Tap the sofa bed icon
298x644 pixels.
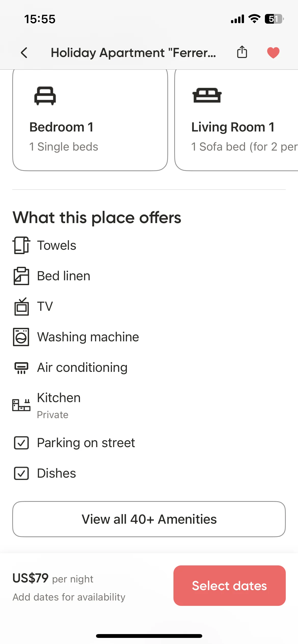207,95
